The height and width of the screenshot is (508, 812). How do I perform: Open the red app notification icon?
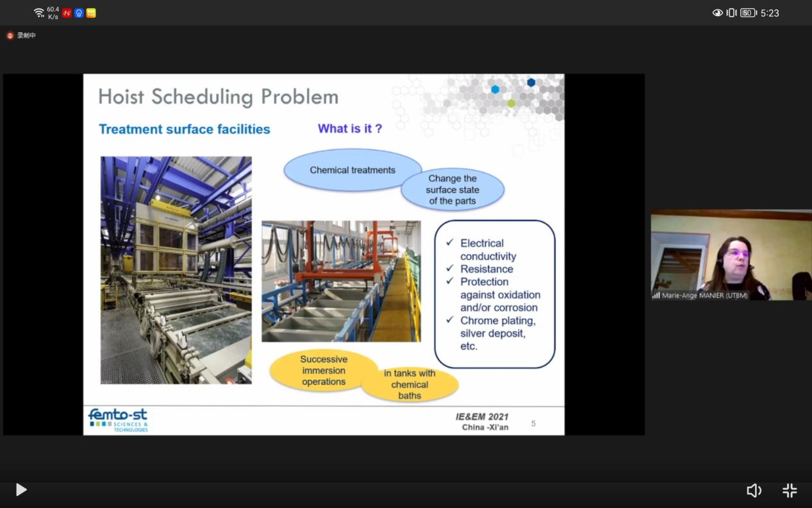click(x=67, y=13)
